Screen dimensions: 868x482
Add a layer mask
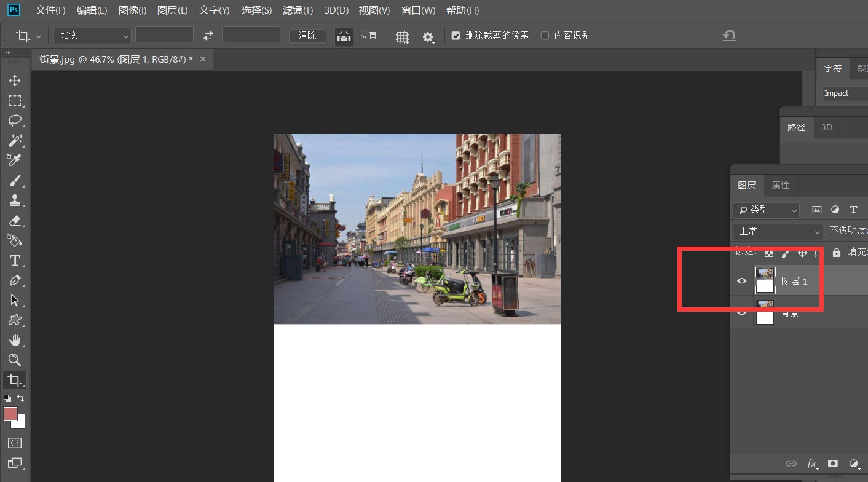(x=833, y=464)
